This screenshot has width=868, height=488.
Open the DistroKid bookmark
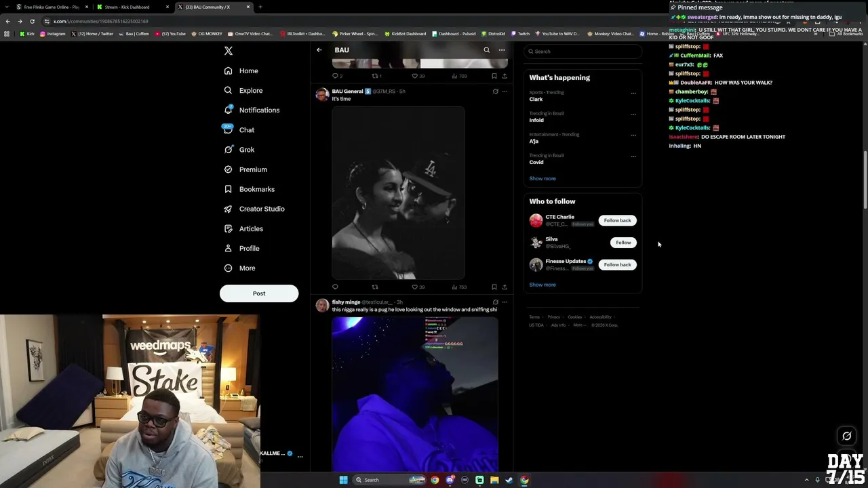coord(494,34)
